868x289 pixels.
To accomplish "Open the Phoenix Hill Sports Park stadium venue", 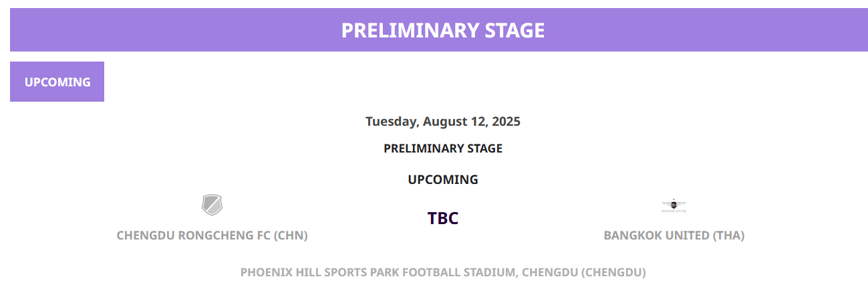I will [443, 272].
